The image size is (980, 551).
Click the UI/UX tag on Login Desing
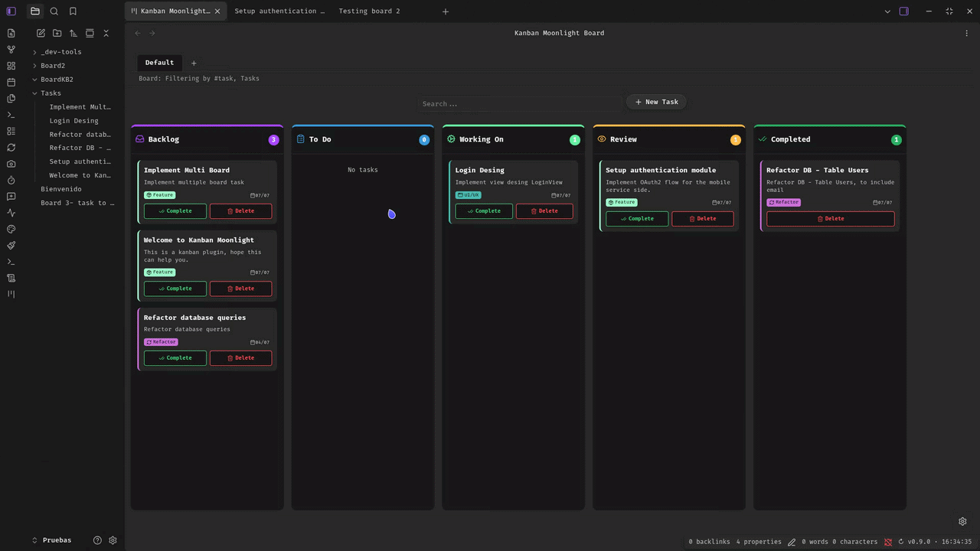click(468, 195)
